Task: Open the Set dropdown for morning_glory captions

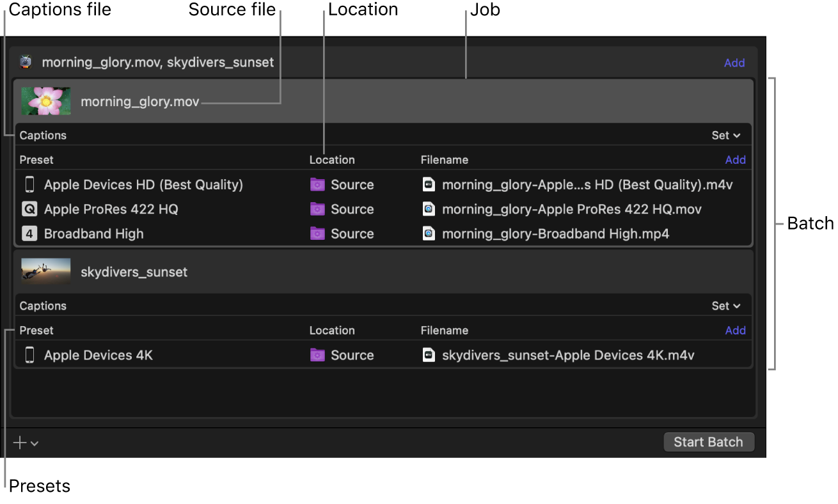Action: [x=726, y=136]
